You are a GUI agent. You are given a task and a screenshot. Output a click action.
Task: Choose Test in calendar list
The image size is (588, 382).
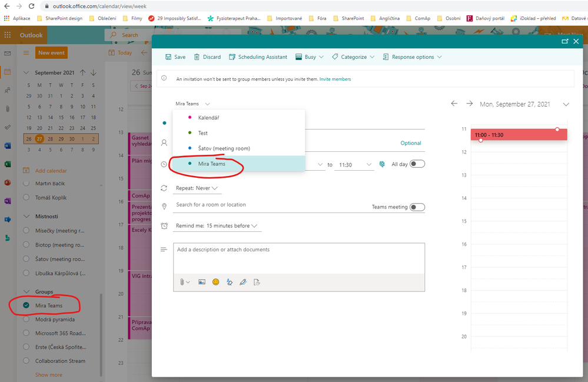point(239,132)
